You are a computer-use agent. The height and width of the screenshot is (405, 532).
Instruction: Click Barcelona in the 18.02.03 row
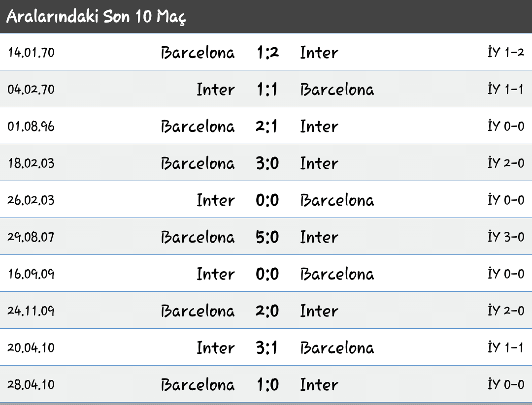[x=198, y=163]
